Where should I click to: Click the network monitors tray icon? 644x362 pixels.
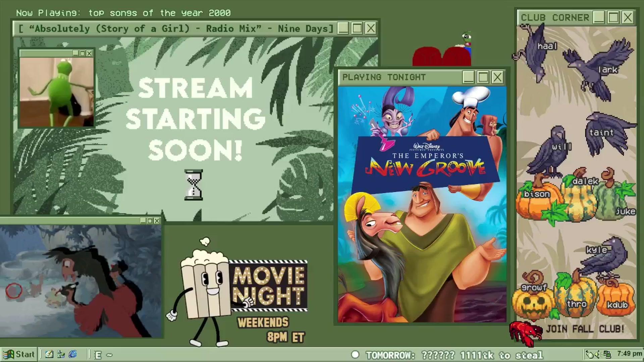[x=607, y=354]
